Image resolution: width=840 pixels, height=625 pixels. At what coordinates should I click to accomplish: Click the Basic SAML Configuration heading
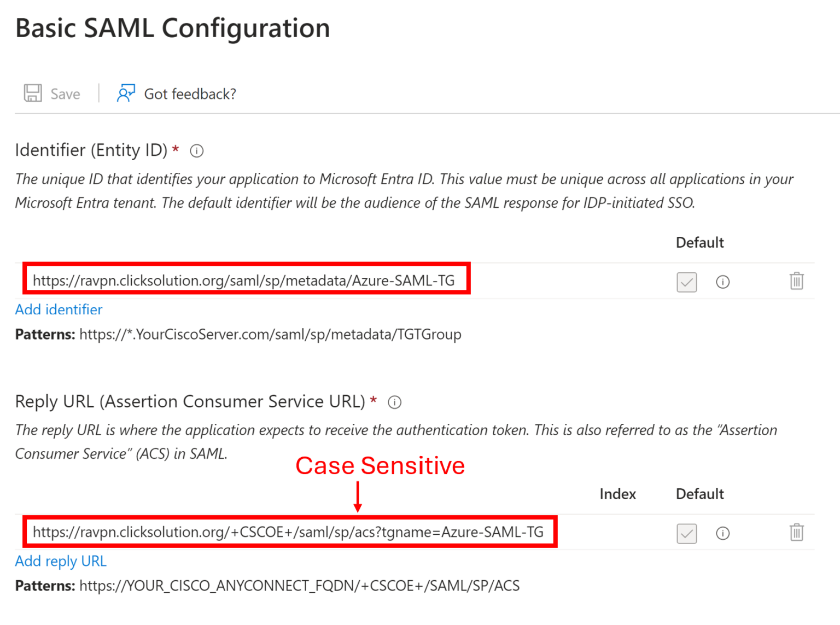coord(173,28)
